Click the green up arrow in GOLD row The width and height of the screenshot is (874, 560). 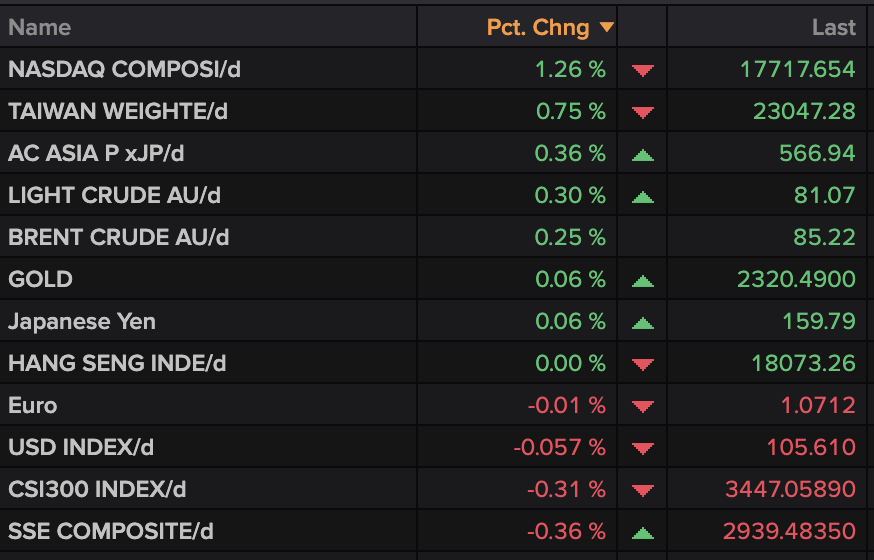[x=643, y=280]
